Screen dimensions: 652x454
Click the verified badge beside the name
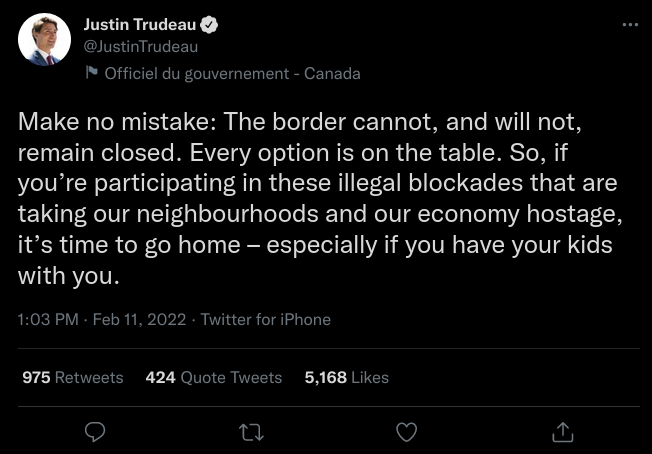pyautogui.click(x=211, y=25)
